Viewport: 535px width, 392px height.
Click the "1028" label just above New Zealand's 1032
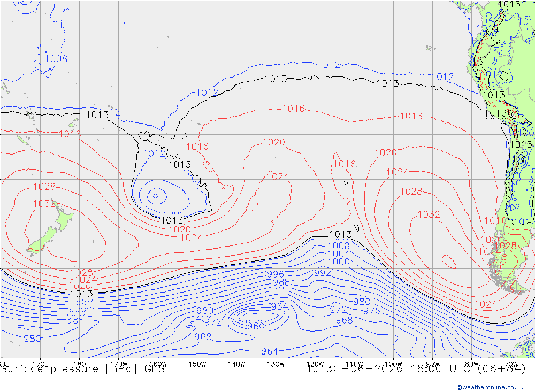[45, 187]
